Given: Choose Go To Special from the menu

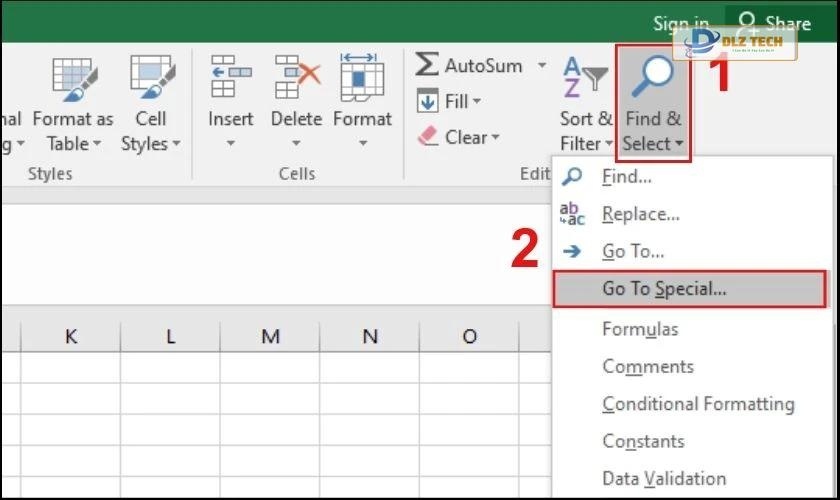Looking at the screenshot, I should point(664,289).
